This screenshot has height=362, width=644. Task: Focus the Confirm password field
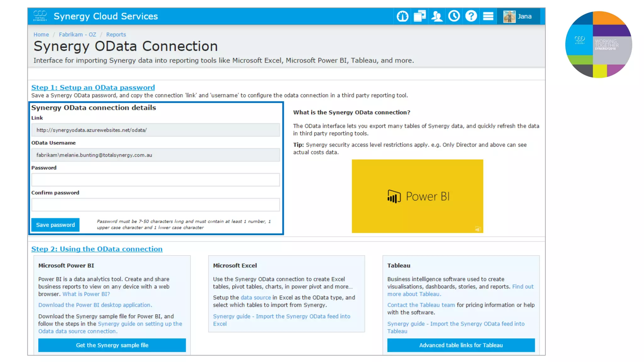[155, 205]
